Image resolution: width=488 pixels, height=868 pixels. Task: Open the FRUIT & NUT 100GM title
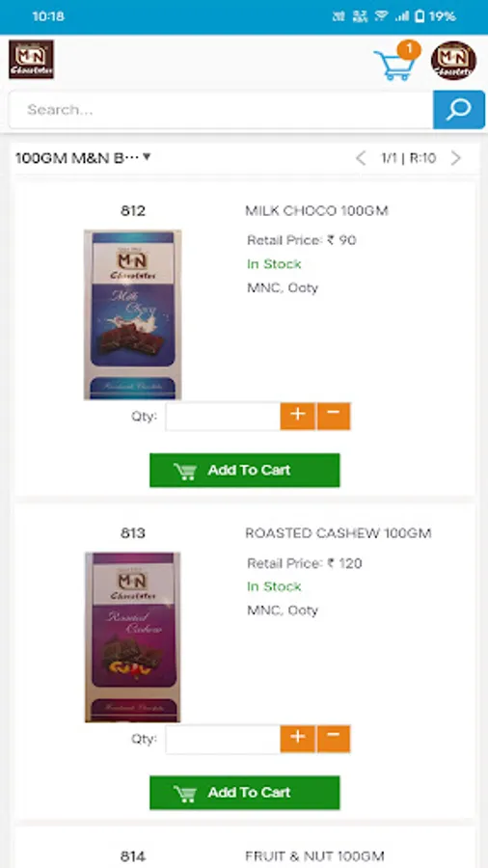[x=314, y=855]
